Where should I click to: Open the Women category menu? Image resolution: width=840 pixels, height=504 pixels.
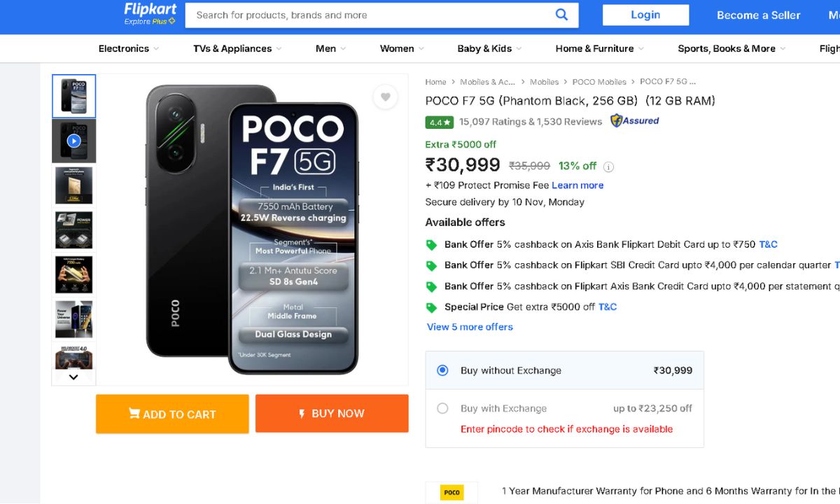pos(402,48)
